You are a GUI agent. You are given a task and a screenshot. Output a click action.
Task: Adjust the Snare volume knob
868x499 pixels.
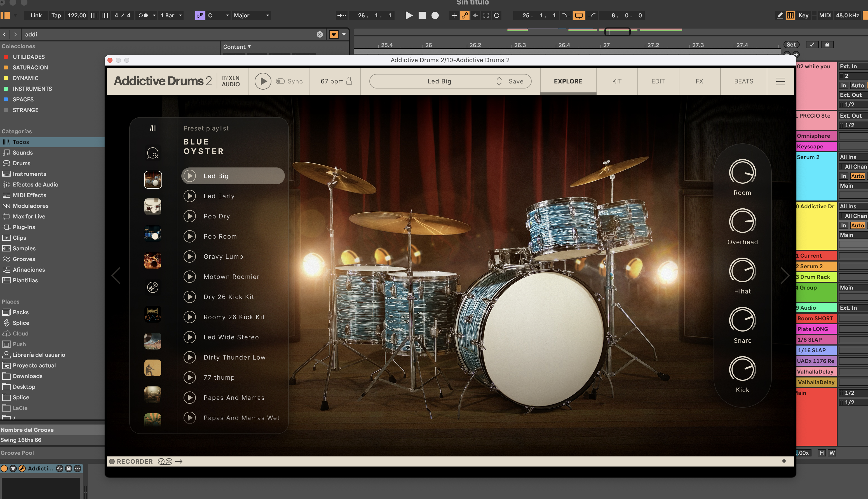pyautogui.click(x=742, y=320)
